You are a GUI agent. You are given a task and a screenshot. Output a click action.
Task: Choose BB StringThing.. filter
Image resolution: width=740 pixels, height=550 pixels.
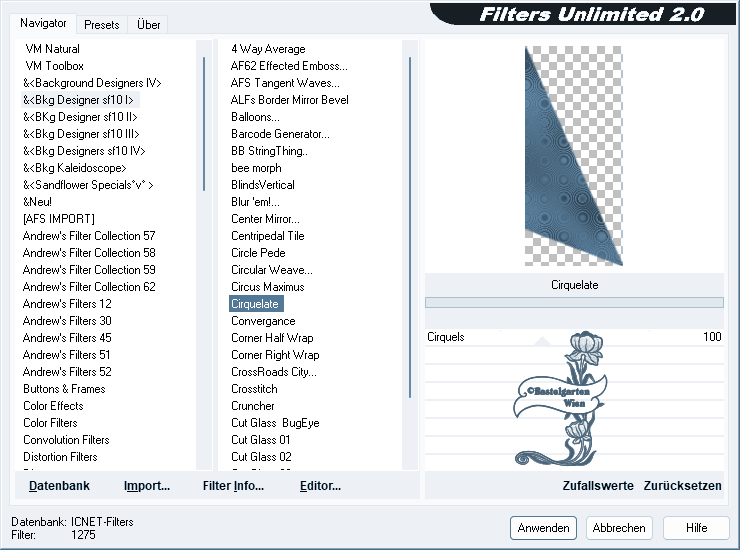[x=269, y=151]
